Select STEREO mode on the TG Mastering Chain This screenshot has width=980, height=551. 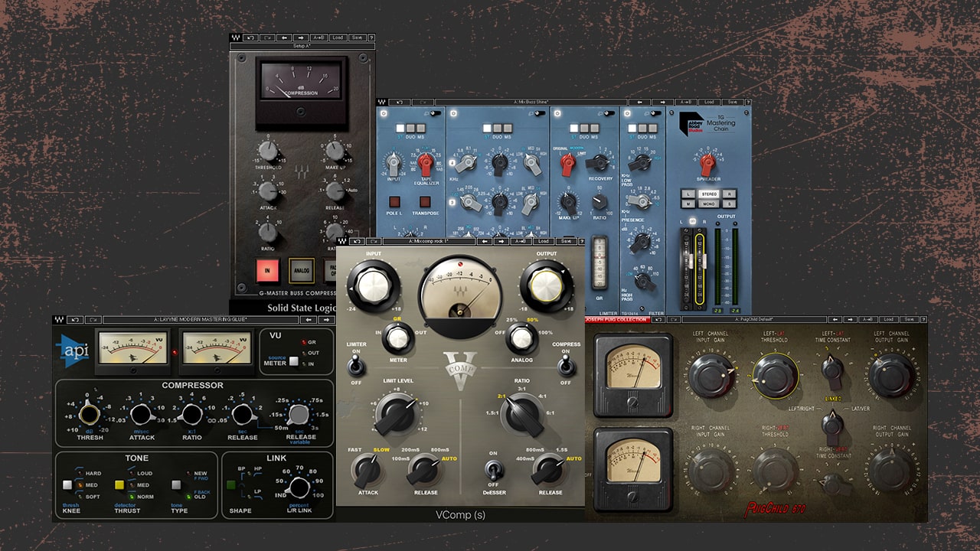pyautogui.click(x=708, y=194)
